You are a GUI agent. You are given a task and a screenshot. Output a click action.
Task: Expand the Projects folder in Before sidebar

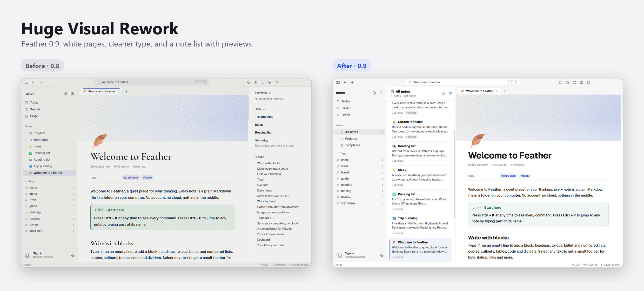pyautogui.click(x=26, y=133)
